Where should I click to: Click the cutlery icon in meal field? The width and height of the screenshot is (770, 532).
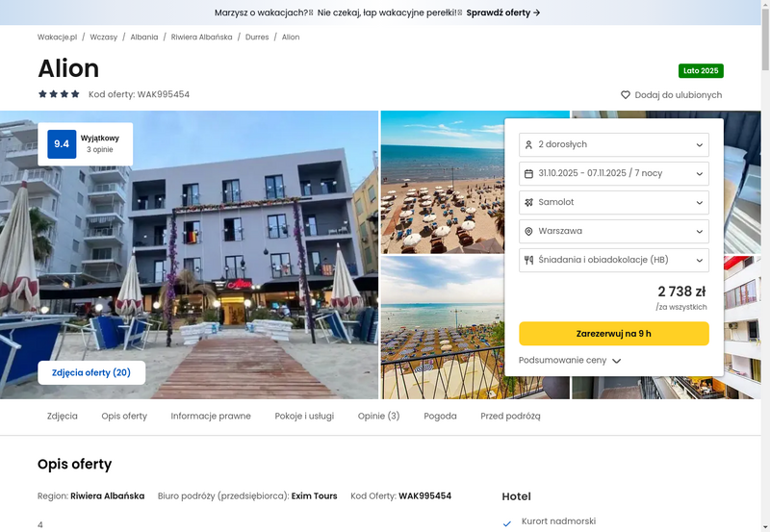coord(528,260)
